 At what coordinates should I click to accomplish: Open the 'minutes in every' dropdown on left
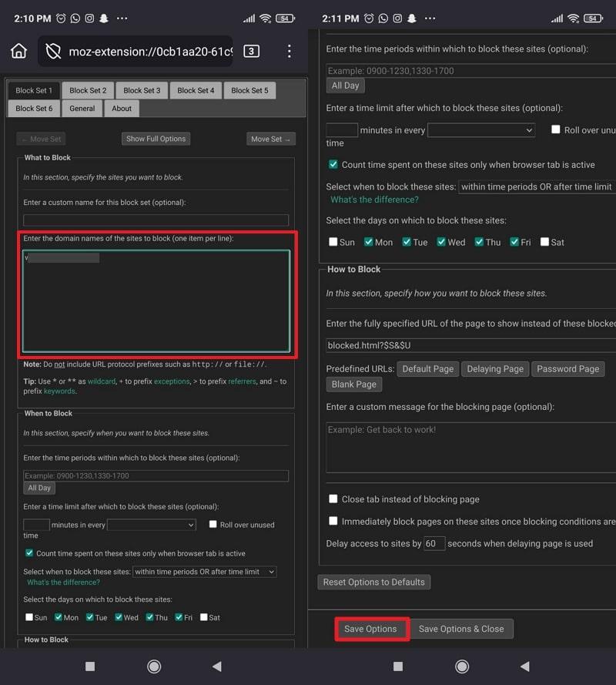point(152,525)
